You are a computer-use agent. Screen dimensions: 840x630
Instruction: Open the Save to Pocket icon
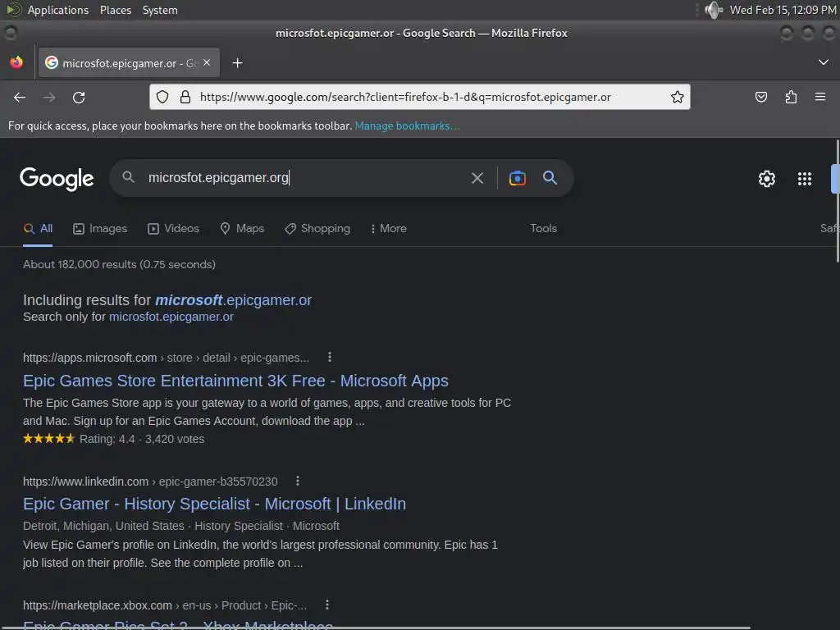tap(760, 97)
